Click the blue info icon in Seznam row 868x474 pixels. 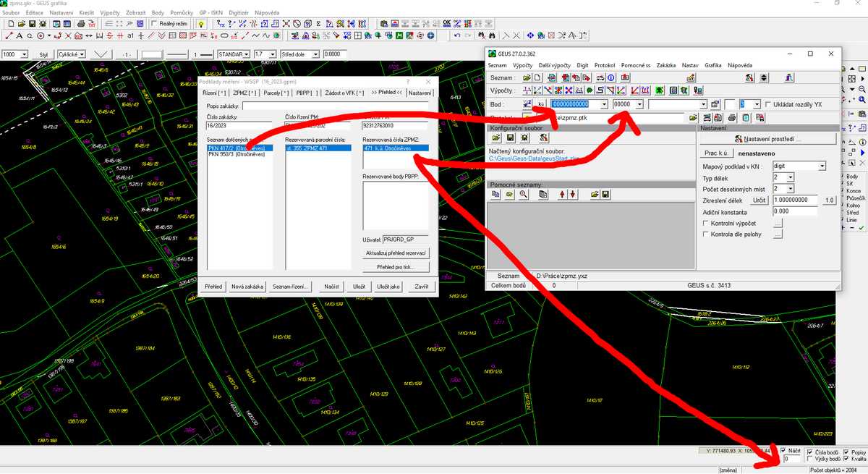[x=610, y=77]
